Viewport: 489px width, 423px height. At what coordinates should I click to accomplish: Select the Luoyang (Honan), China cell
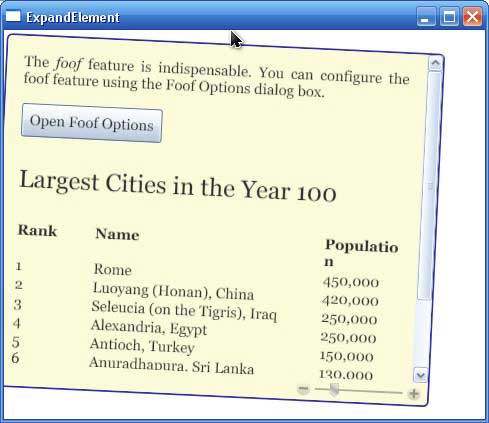pos(173,291)
